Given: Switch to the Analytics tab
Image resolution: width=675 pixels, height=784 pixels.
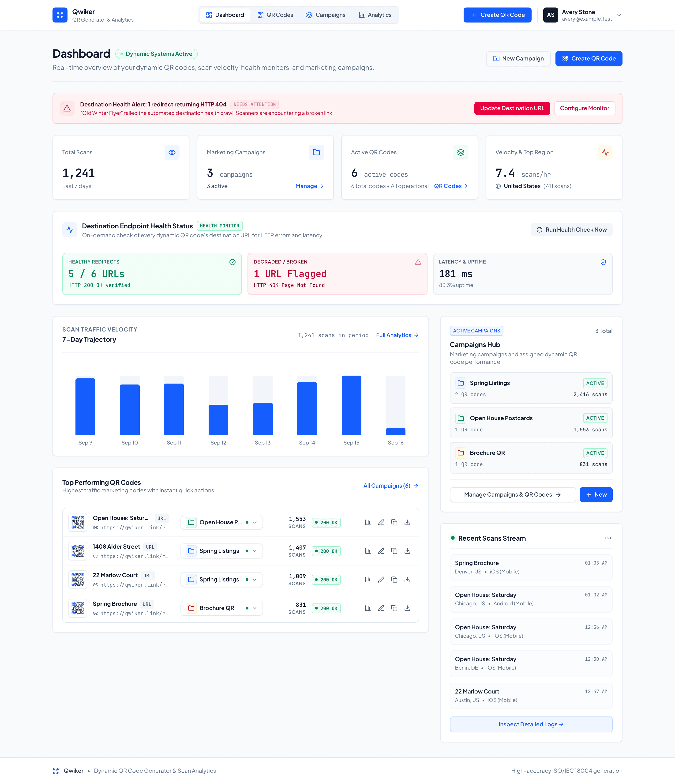Looking at the screenshot, I should click(375, 15).
